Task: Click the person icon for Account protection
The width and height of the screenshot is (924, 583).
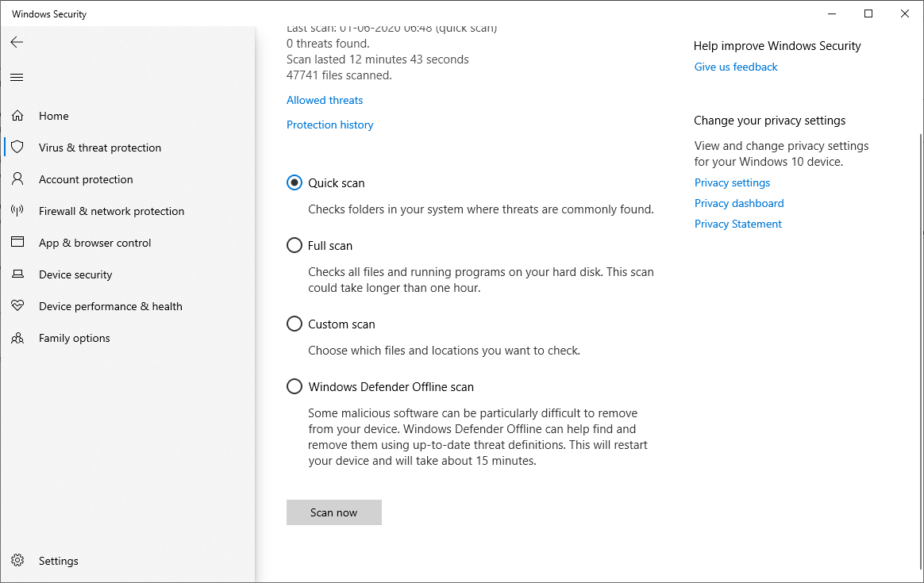Action: tap(17, 178)
